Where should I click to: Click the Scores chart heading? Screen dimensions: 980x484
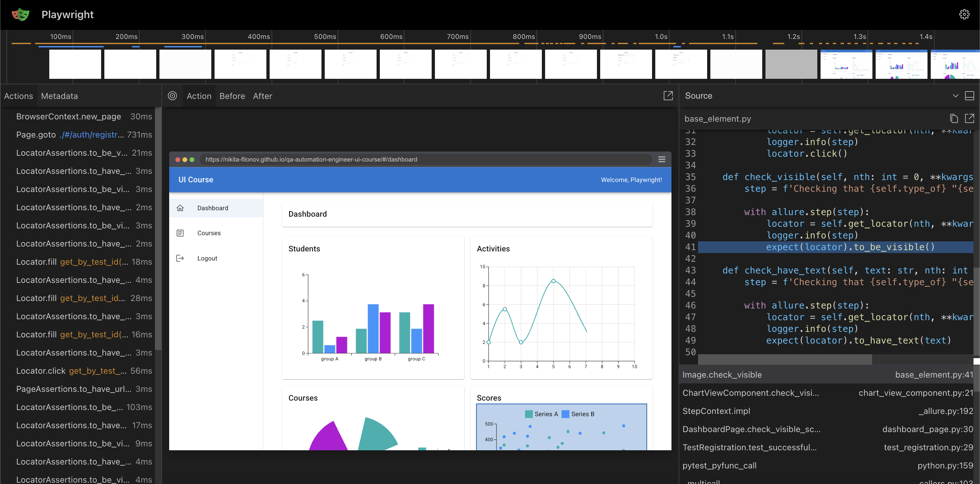[x=489, y=398]
